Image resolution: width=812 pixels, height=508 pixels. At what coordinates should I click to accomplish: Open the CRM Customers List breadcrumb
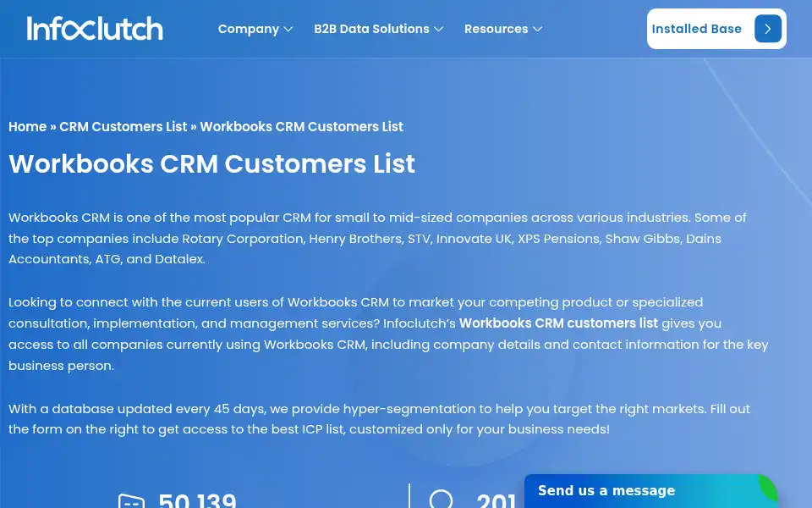pos(123,126)
